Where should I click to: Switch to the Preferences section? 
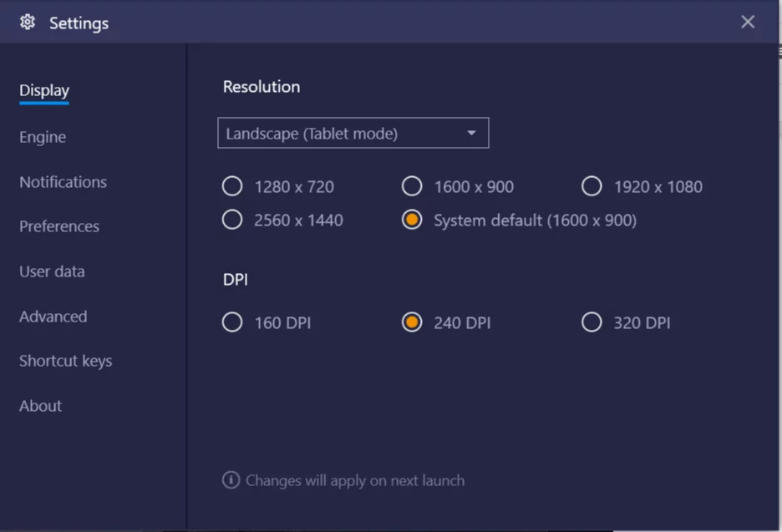coord(58,226)
